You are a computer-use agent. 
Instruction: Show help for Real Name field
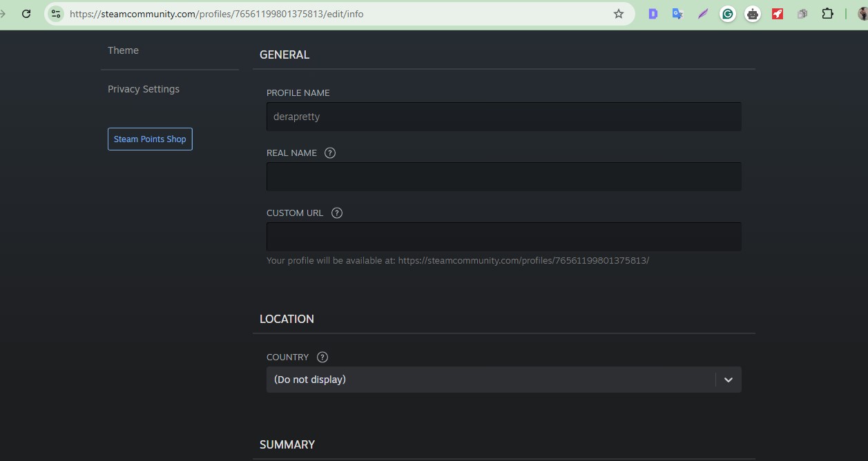point(330,153)
